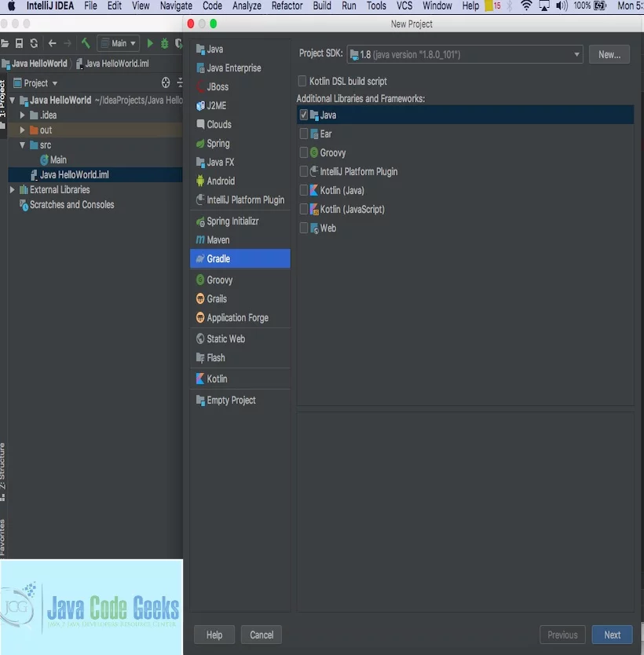Image resolution: width=644 pixels, height=655 pixels.
Task: Click the Cancel button
Action: click(262, 635)
